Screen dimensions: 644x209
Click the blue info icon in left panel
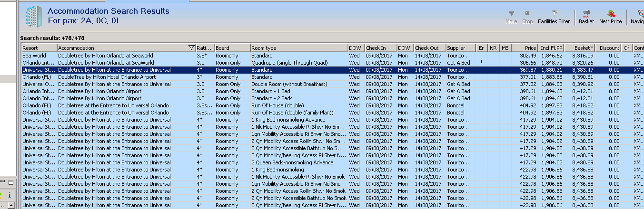point(9,195)
